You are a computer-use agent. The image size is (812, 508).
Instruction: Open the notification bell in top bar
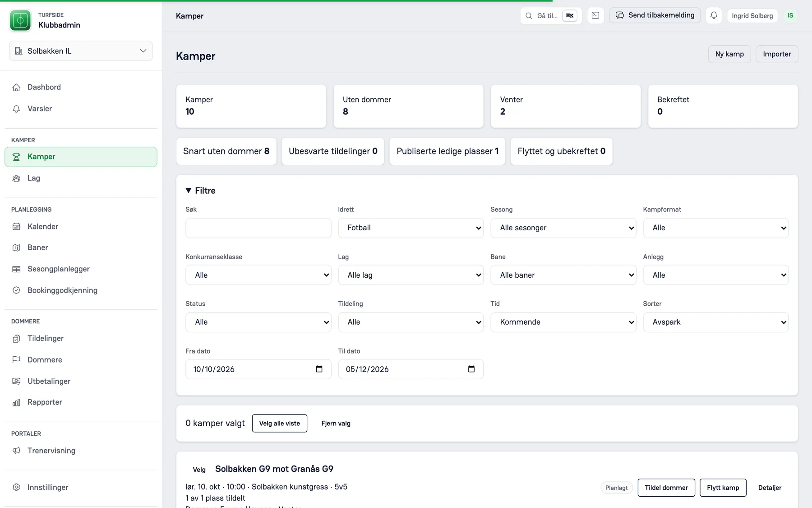point(714,15)
